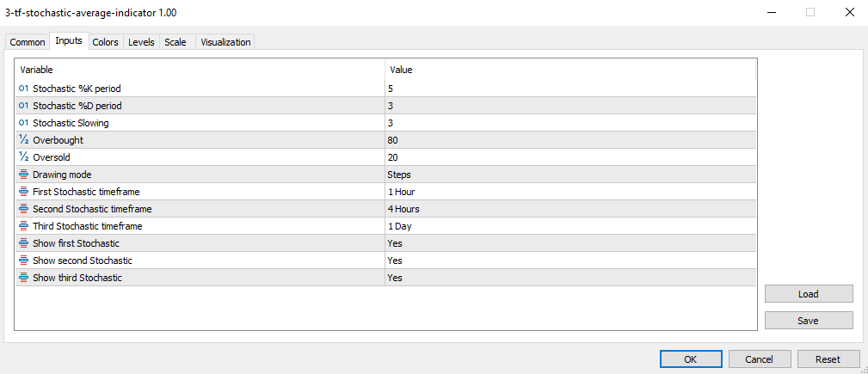Click the integer icon next to Stochastic Slowing
Screen dimensions: 868x374
pos(23,123)
